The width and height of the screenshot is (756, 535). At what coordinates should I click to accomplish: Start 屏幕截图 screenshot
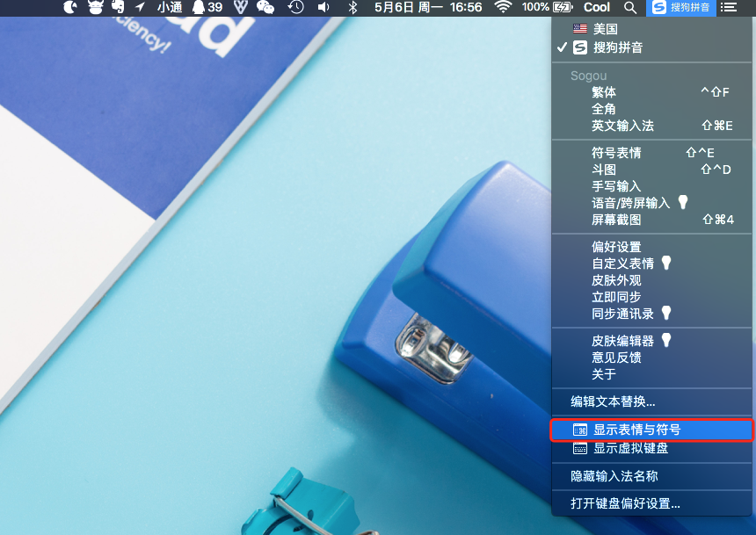point(652,220)
